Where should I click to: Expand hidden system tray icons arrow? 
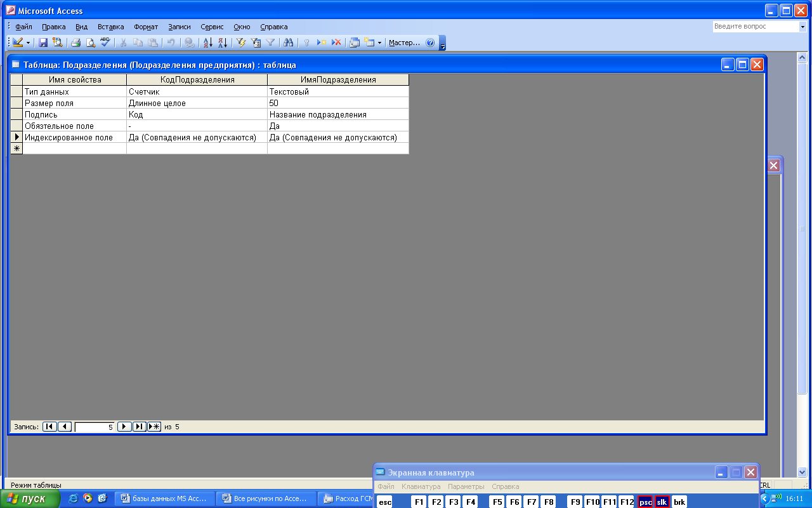(764, 498)
